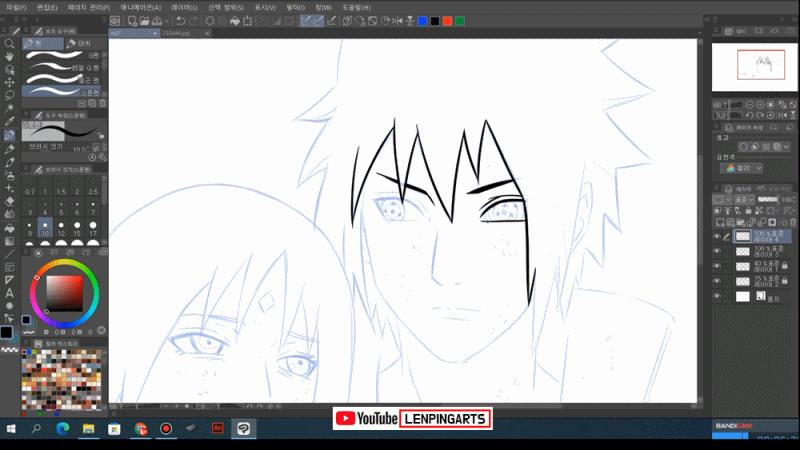Choose brush size 1.5 preset
This screenshot has height=450, width=800.
(61, 187)
